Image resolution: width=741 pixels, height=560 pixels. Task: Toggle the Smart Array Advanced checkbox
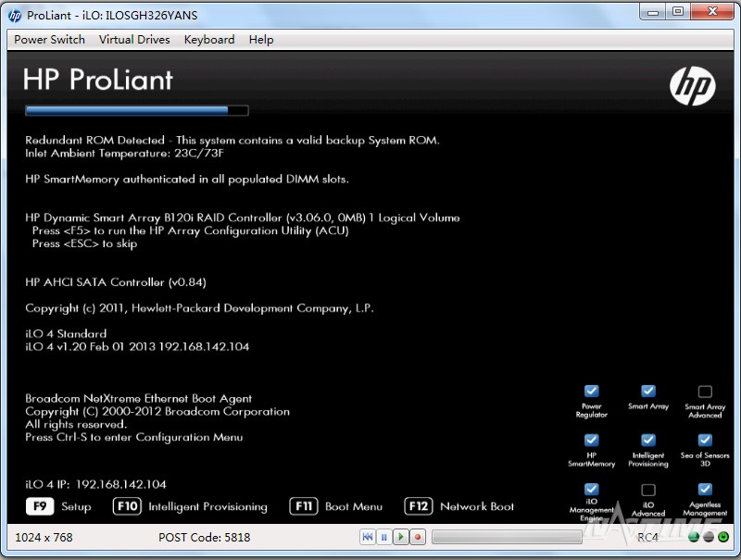[x=705, y=392]
